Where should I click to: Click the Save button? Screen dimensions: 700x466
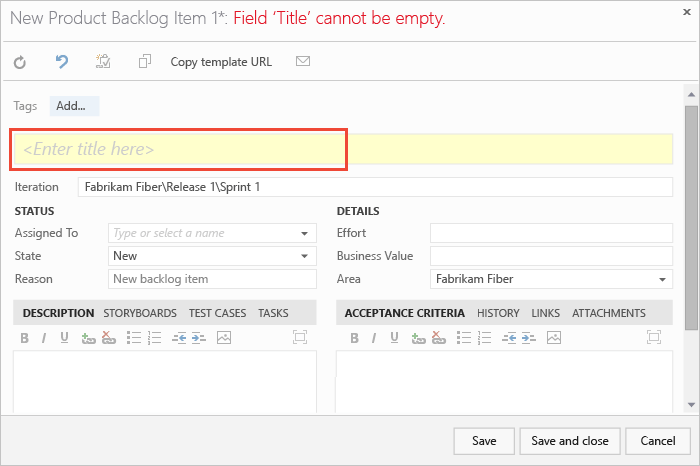[484, 441]
